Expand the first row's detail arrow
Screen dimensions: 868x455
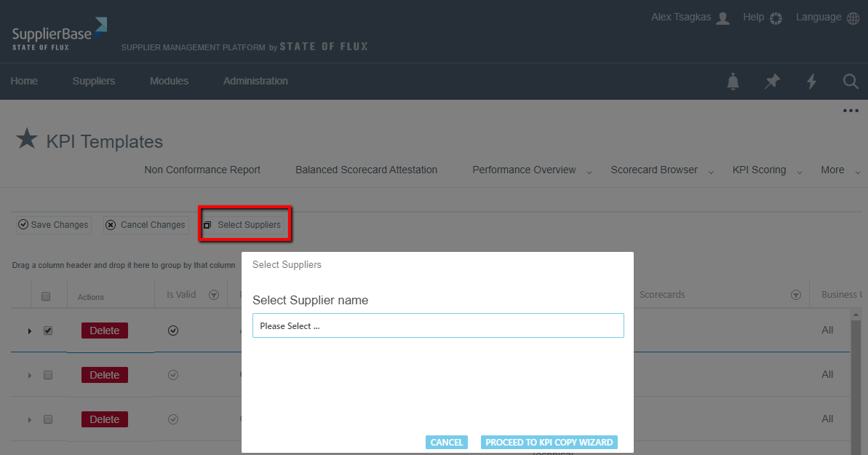(30, 331)
